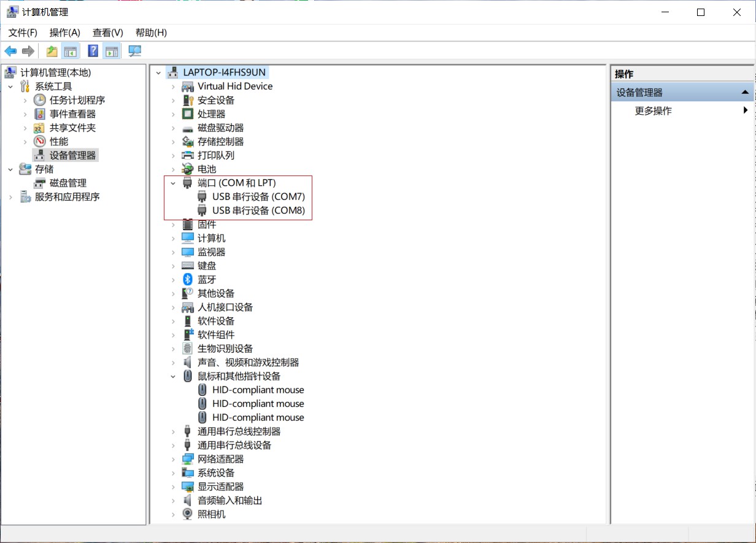Click the sound controllers speaker icon
756x543 pixels.
tap(188, 363)
